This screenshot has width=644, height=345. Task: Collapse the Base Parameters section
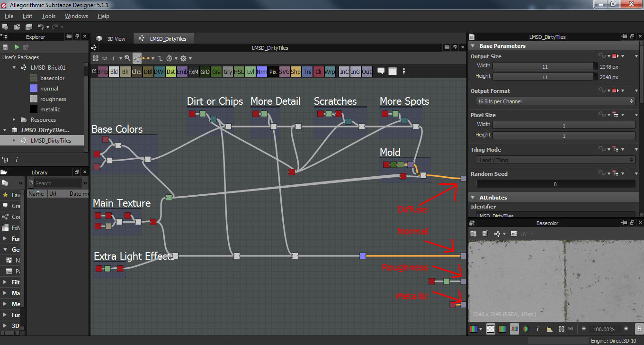(473, 46)
